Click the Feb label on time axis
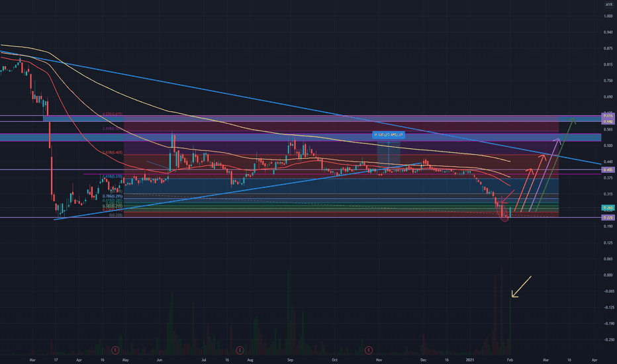The image size is (617, 364). [x=510, y=359]
